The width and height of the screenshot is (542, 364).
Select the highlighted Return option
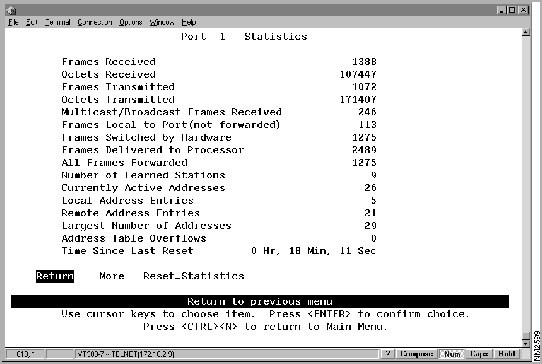coord(55,276)
